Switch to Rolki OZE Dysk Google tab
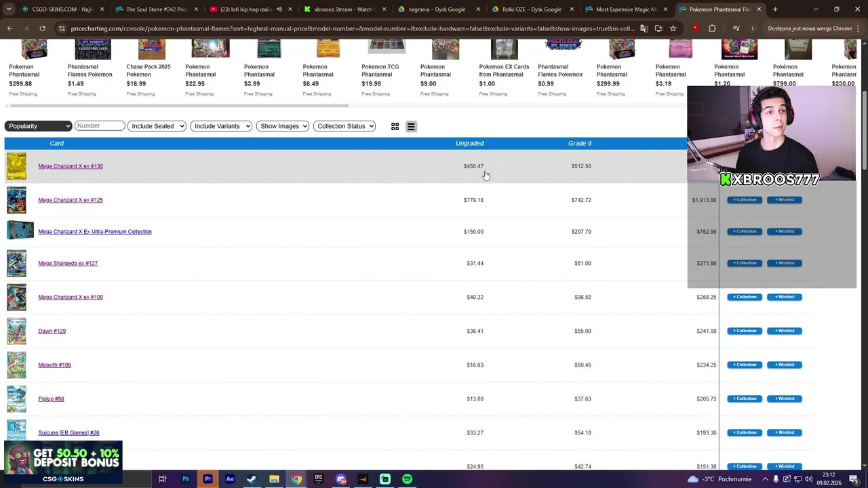 531,9
